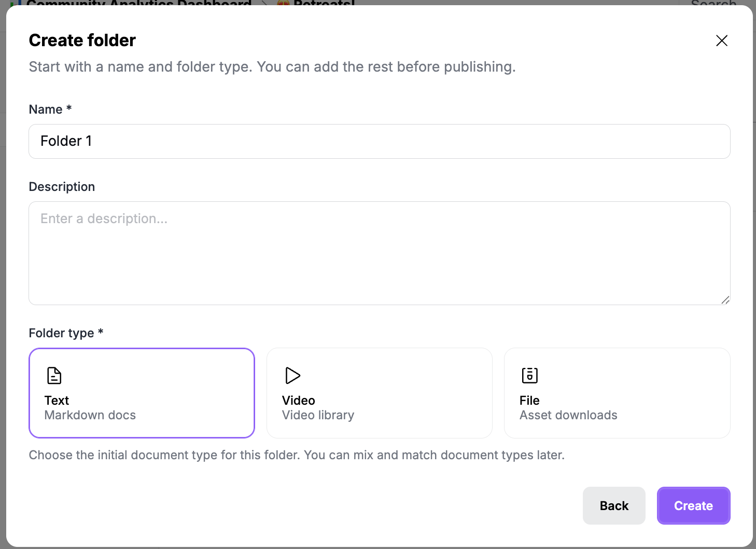Click the Video library subtitle text

(318, 415)
